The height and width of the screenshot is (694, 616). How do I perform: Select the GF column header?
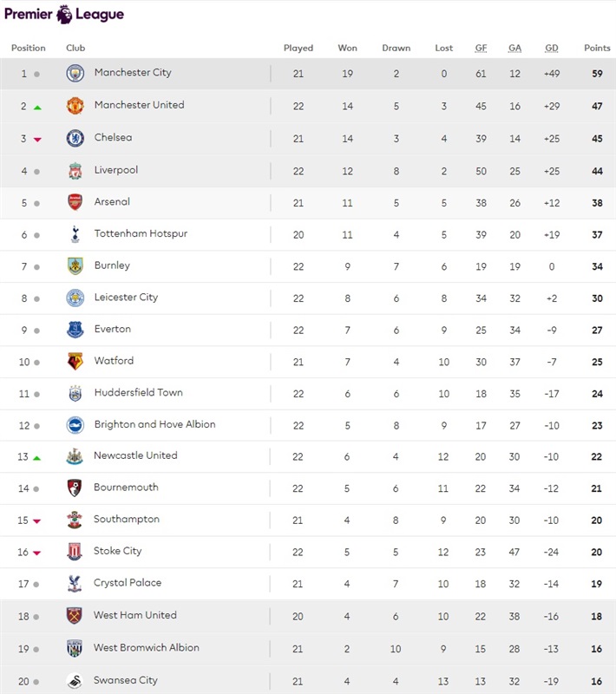pyautogui.click(x=481, y=48)
